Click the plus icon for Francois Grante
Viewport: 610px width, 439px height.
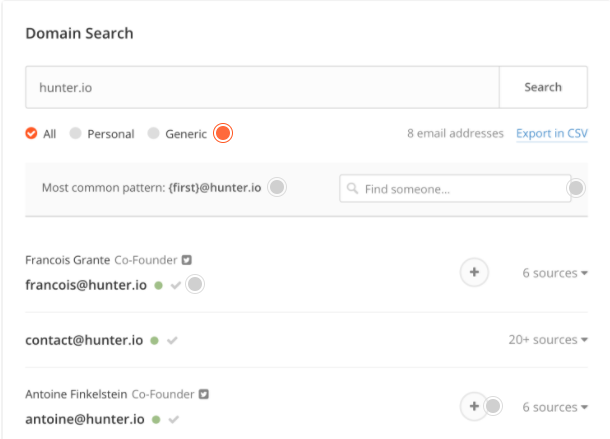point(474,272)
